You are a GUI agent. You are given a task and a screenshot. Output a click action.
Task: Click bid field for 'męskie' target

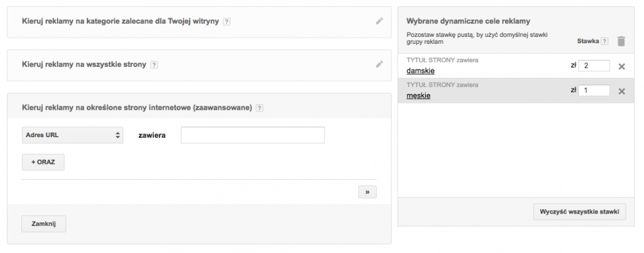click(594, 91)
